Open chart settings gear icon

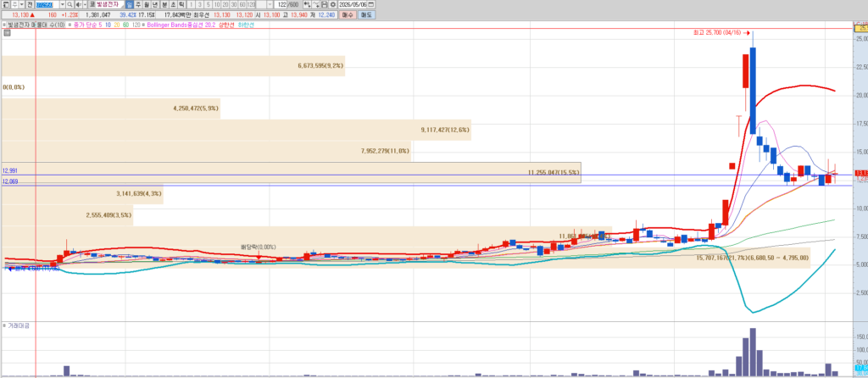[x=332, y=4]
